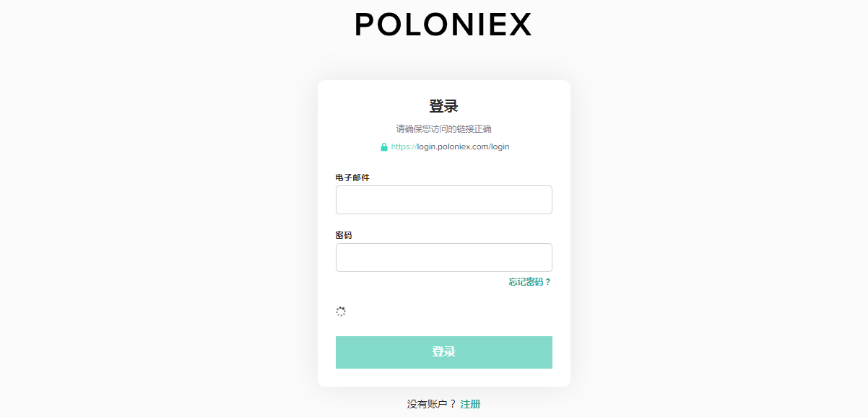The width and height of the screenshot is (868, 417).
Task: Focus the 电子邮件 email input field
Action: [444, 200]
